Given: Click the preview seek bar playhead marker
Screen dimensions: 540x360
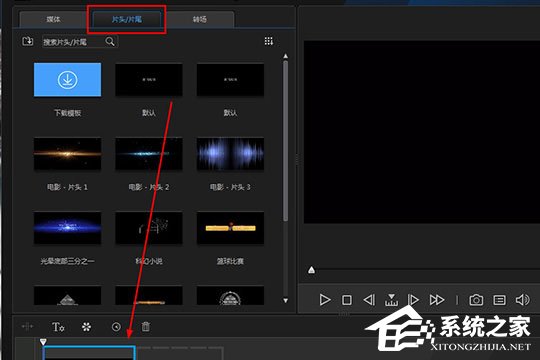Looking at the screenshot, I should (x=311, y=270).
